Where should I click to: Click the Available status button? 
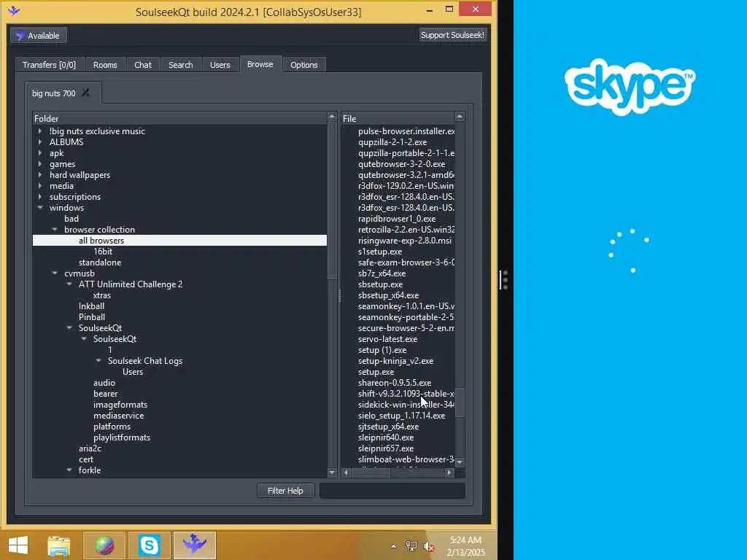pos(39,35)
